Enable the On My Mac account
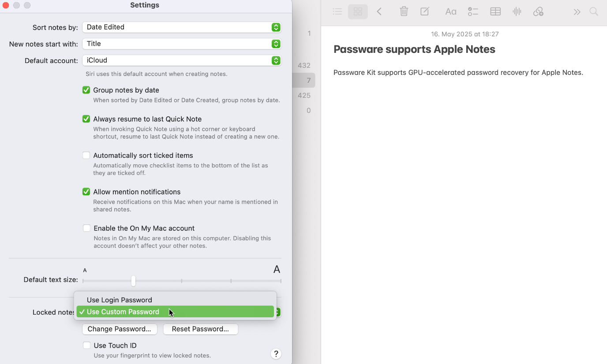Image resolution: width=607 pixels, height=364 pixels. (86, 228)
